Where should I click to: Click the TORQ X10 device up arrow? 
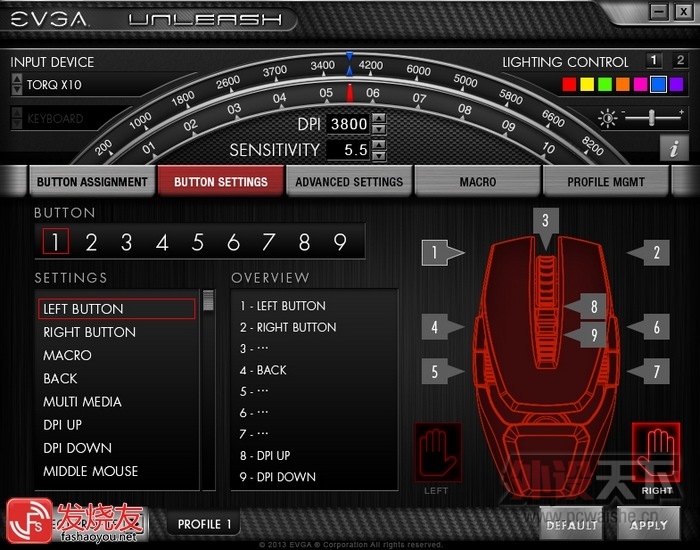pyautogui.click(x=17, y=79)
